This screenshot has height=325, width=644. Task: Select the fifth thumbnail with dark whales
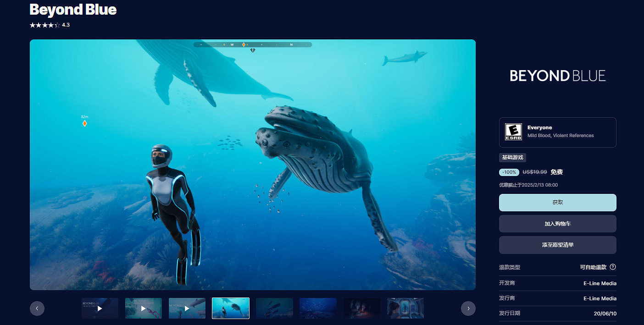tap(274, 308)
